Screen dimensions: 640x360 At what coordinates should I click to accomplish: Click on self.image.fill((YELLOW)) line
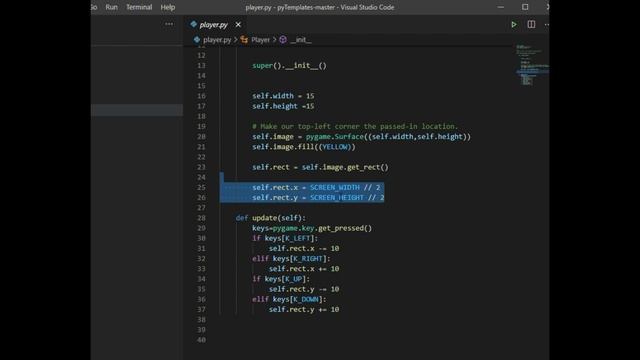pos(304,147)
